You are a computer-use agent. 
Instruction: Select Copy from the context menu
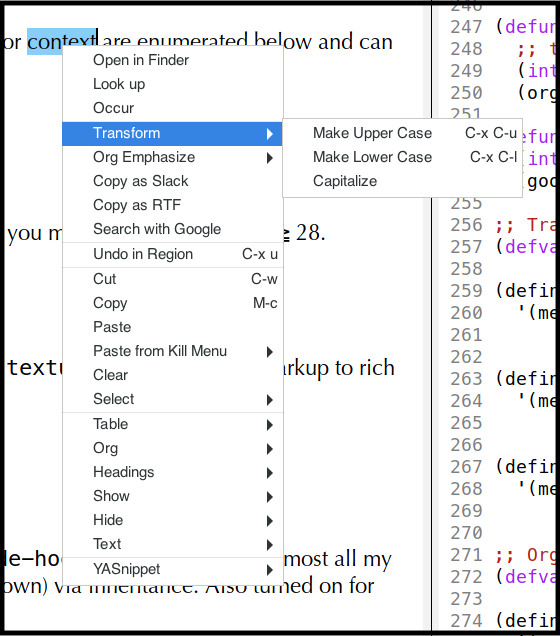tap(172, 303)
